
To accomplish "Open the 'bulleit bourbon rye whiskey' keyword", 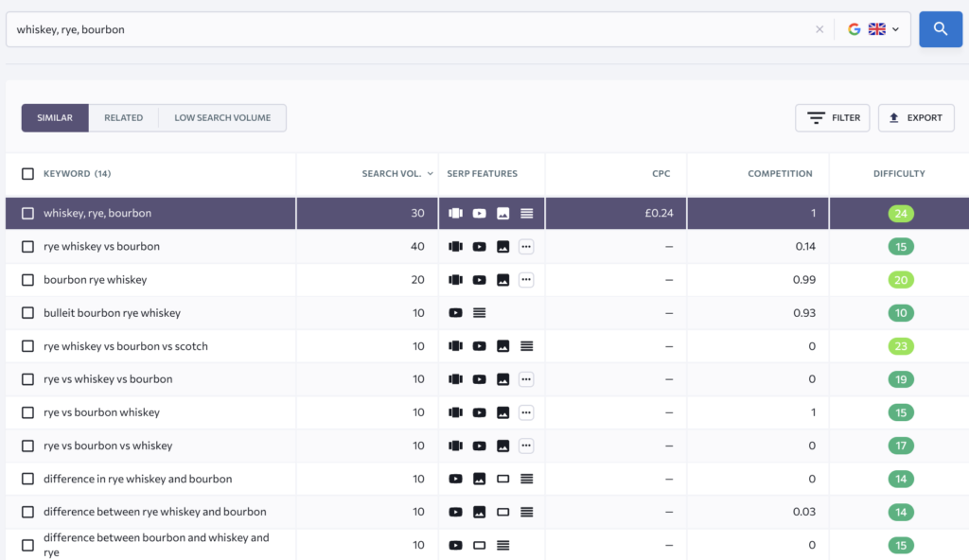I will pos(112,313).
